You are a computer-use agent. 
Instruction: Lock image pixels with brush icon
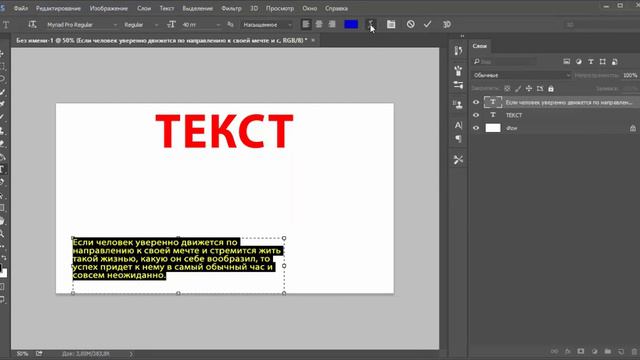[518, 89]
